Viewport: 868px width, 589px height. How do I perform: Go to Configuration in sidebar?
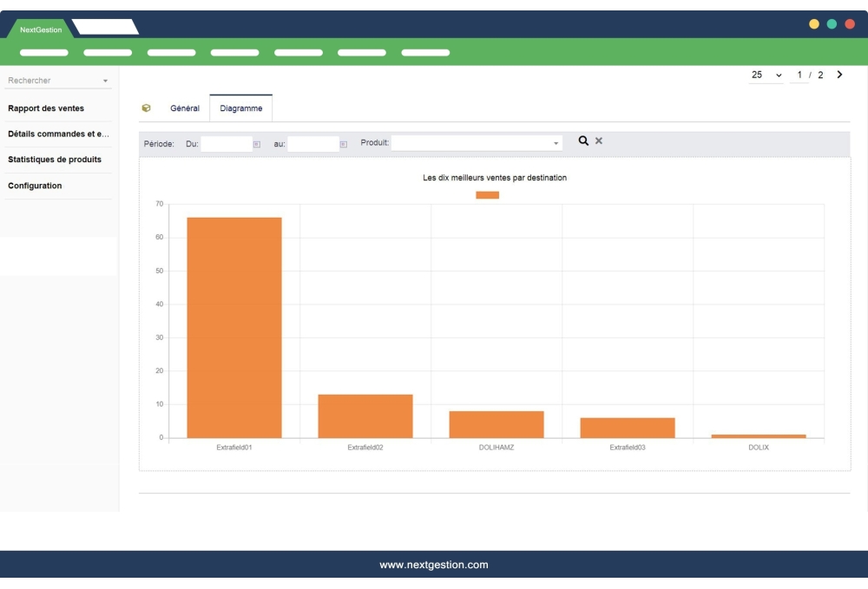[35, 186]
